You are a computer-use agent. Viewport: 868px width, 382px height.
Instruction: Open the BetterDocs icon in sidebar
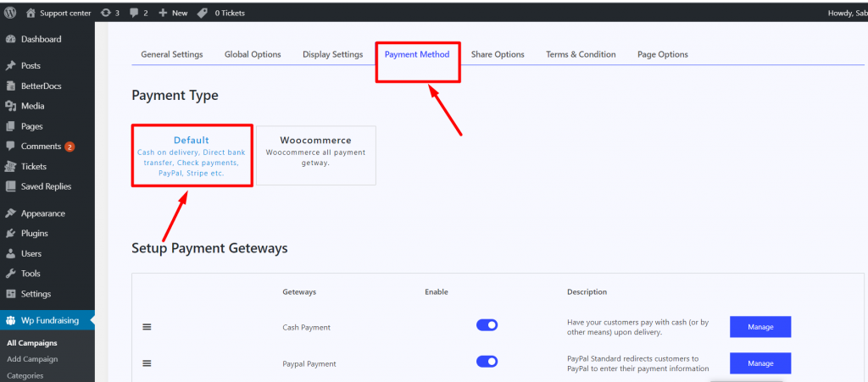pos(10,86)
